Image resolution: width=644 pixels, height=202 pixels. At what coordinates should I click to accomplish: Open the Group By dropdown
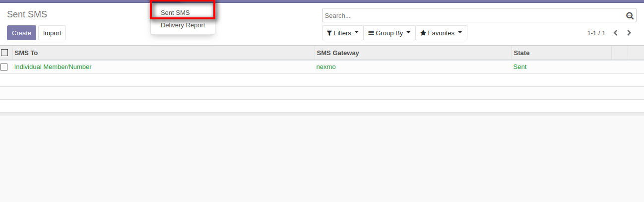[389, 33]
